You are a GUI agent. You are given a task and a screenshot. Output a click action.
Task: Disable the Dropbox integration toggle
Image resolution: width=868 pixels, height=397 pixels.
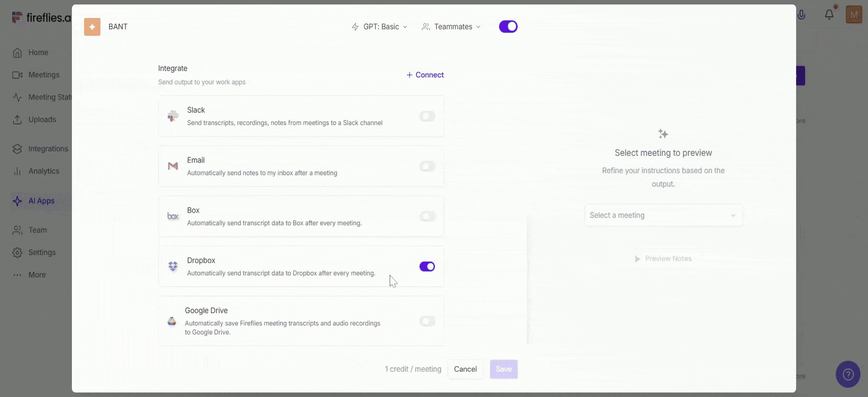point(427,266)
